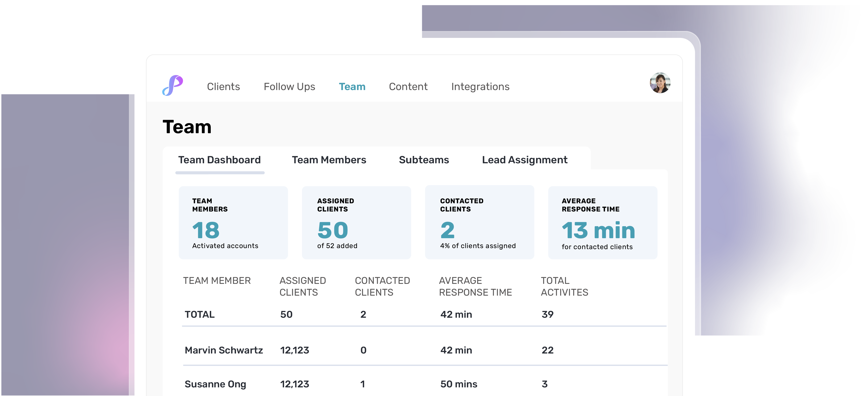Click the app logo icon
The image size is (868, 396).
point(173,85)
